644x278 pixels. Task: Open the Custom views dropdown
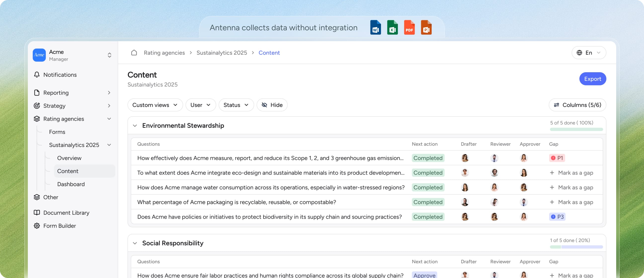click(x=155, y=105)
